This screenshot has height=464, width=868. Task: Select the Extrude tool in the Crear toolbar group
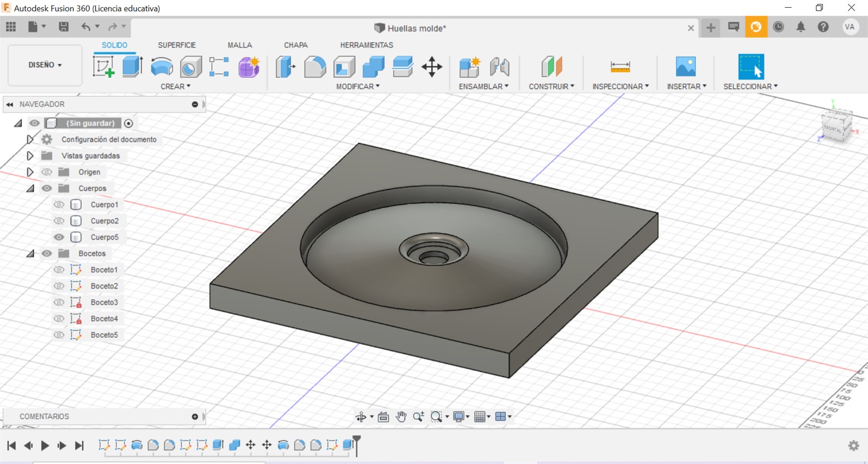[132, 67]
